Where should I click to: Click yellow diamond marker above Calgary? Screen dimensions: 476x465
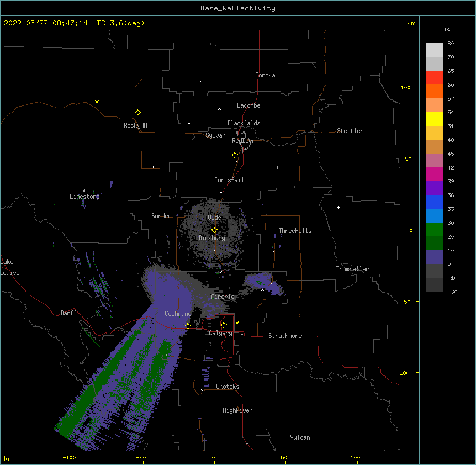(224, 325)
